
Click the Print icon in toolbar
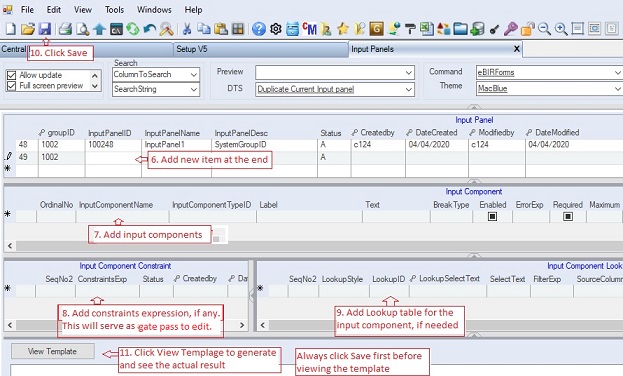click(65, 29)
